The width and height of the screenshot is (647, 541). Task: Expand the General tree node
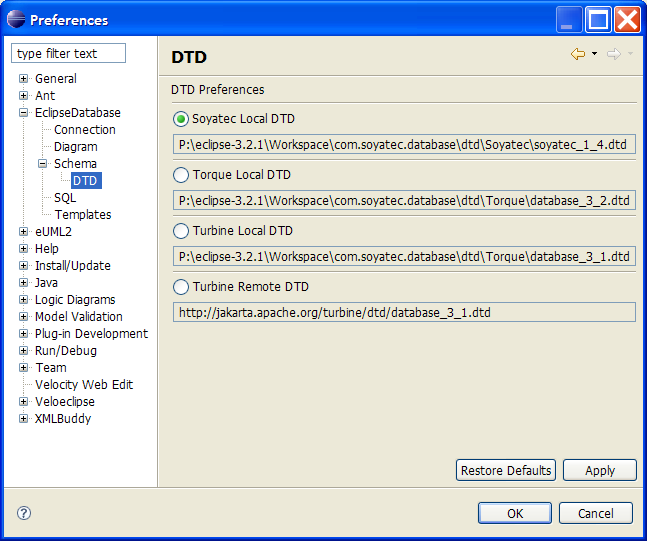[24, 78]
